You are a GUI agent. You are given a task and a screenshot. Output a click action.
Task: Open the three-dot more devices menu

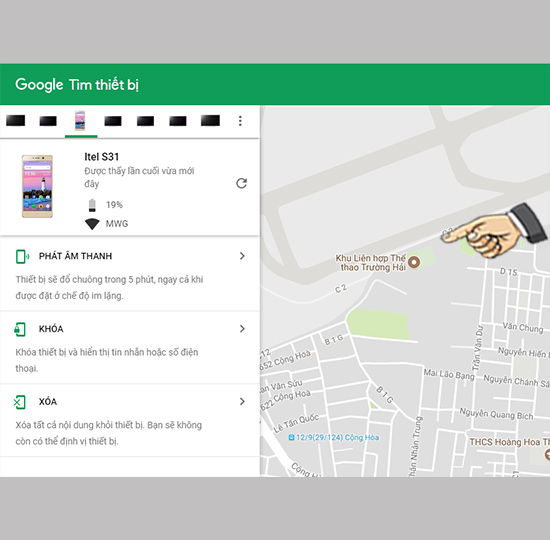tap(240, 121)
